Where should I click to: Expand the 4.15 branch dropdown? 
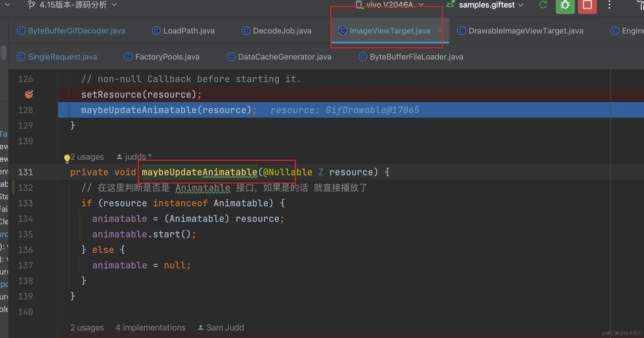pos(114,5)
